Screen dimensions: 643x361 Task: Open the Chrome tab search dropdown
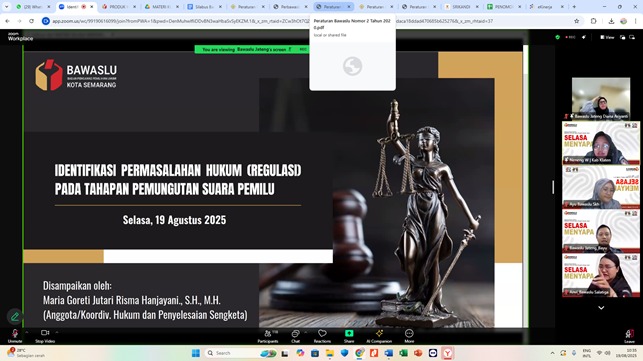pyautogui.click(x=6, y=7)
